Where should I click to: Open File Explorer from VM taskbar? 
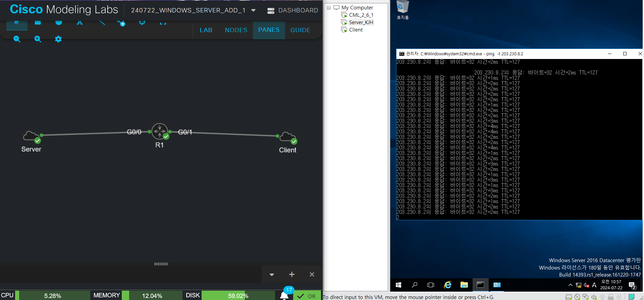pos(464,285)
